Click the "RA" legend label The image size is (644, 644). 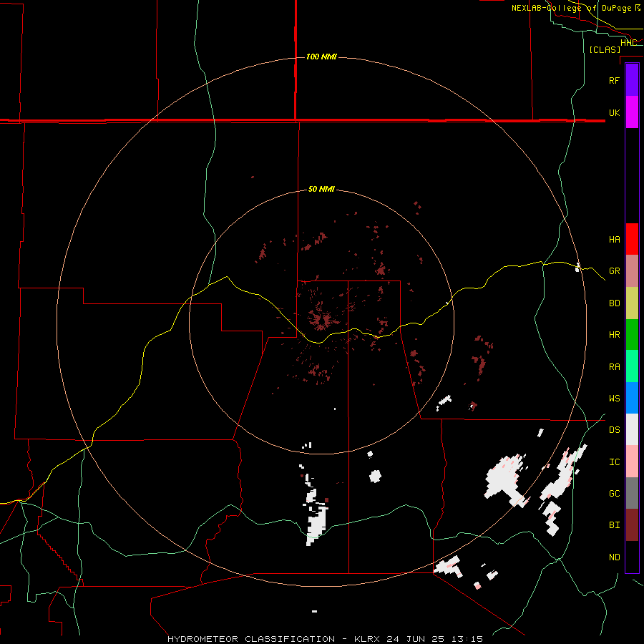point(614,367)
